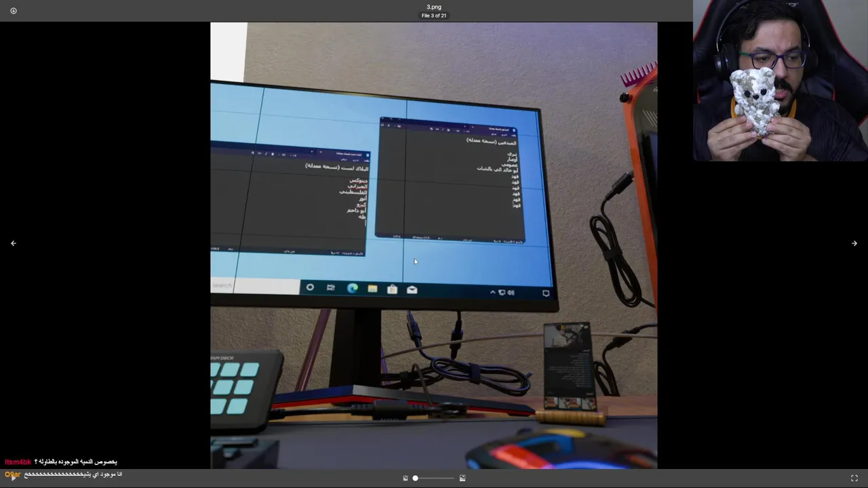Screen dimensions: 868x488
Task: Go to the previous image with the left arrow
Action: coord(13,243)
